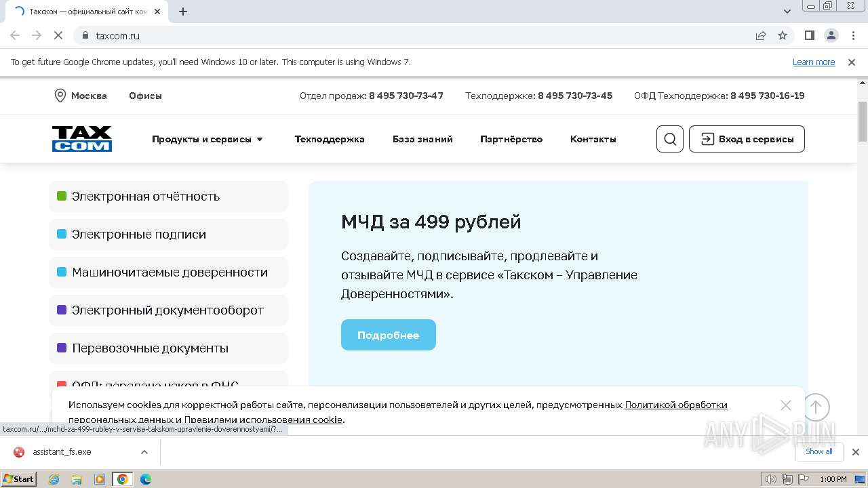Click the scroll-to-top arrow button

point(816,407)
